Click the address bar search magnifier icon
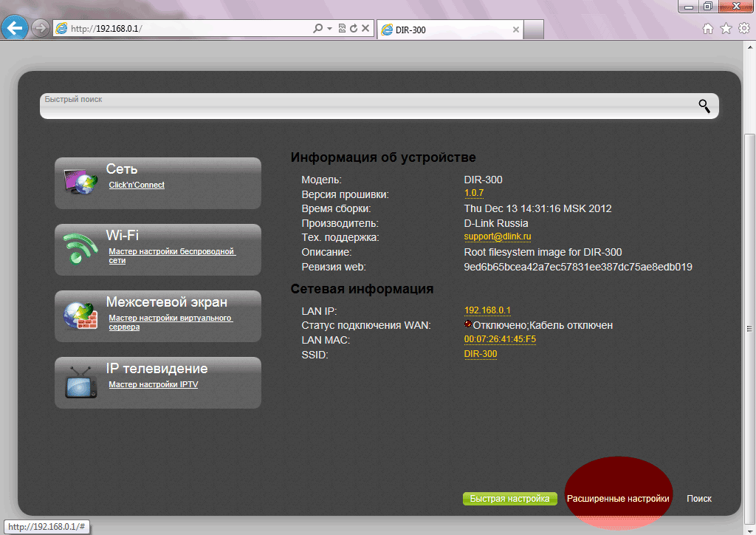The width and height of the screenshot is (756, 535). pos(317,29)
